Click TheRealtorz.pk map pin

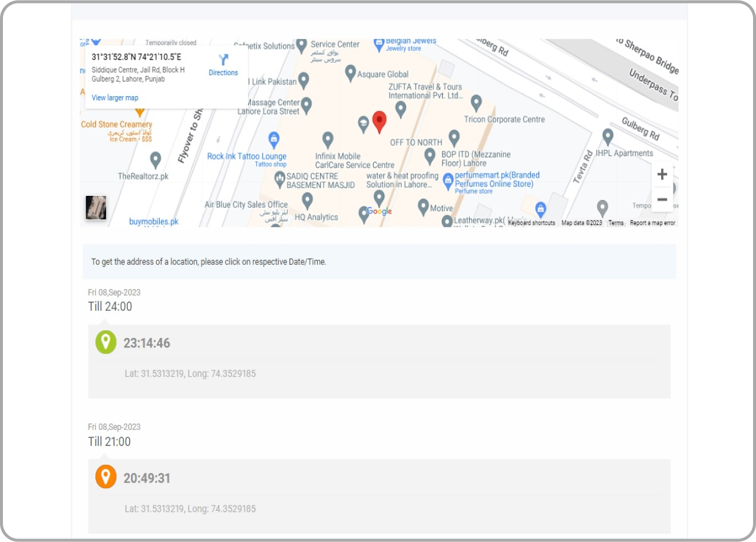coord(156,160)
